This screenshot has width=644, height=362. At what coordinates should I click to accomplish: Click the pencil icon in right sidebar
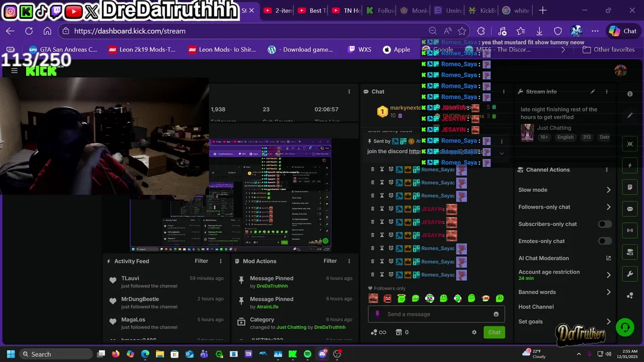click(630, 115)
